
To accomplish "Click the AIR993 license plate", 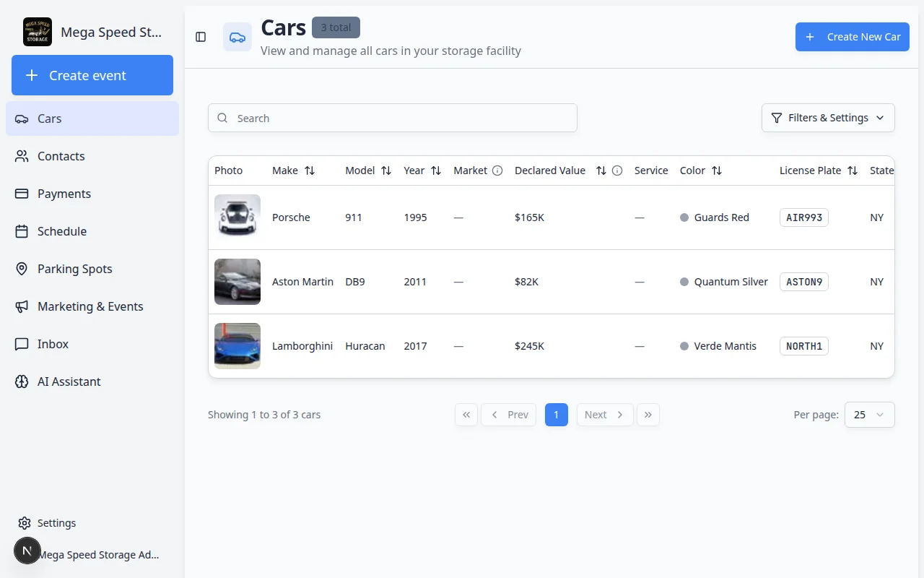I will click(804, 217).
